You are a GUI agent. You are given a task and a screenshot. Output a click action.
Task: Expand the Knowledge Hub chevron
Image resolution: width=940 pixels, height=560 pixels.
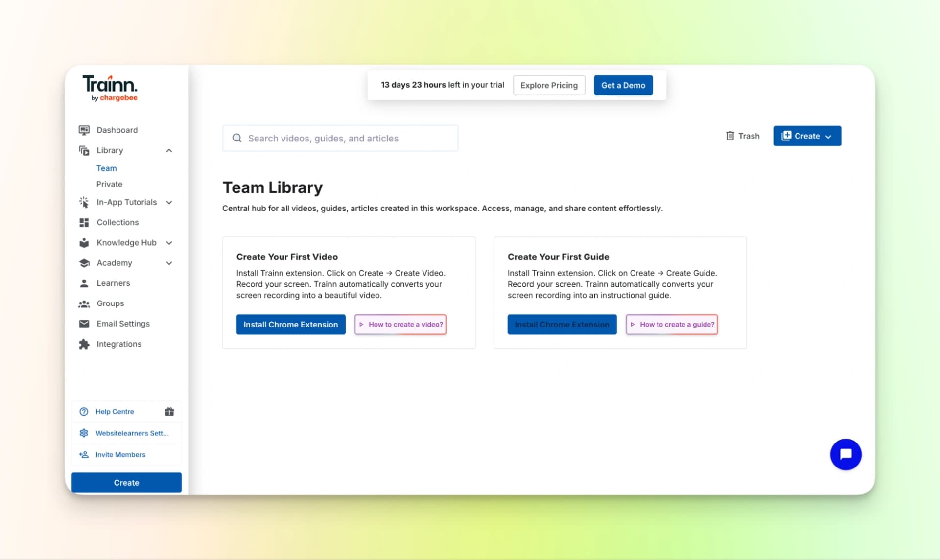click(169, 243)
